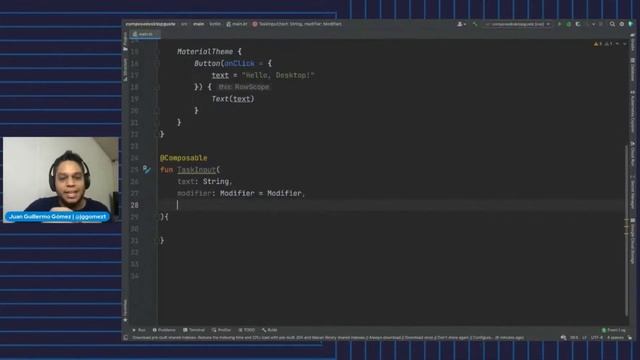
Task: Open the Project tool window stripe
Action: [x=125, y=41]
